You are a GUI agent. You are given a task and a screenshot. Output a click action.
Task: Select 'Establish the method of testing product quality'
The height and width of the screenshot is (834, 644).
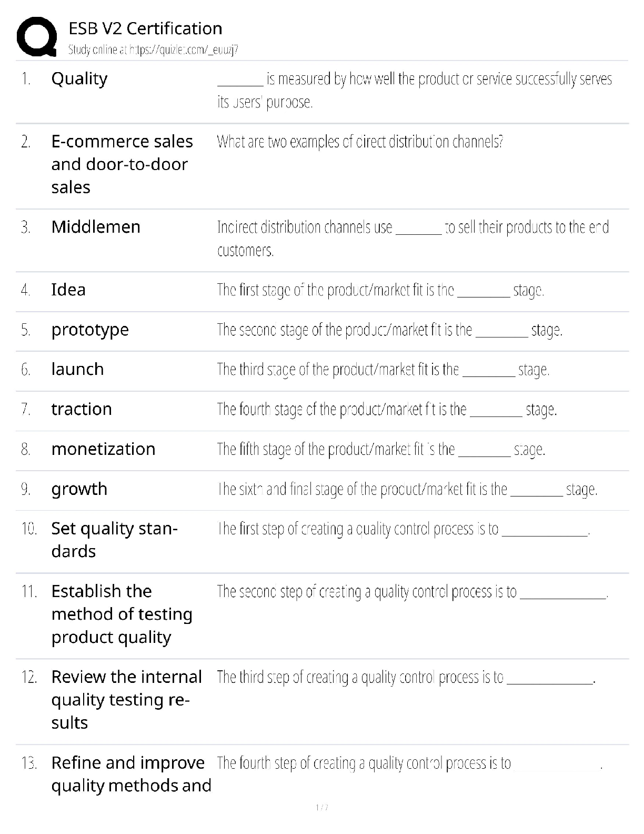tap(122, 614)
